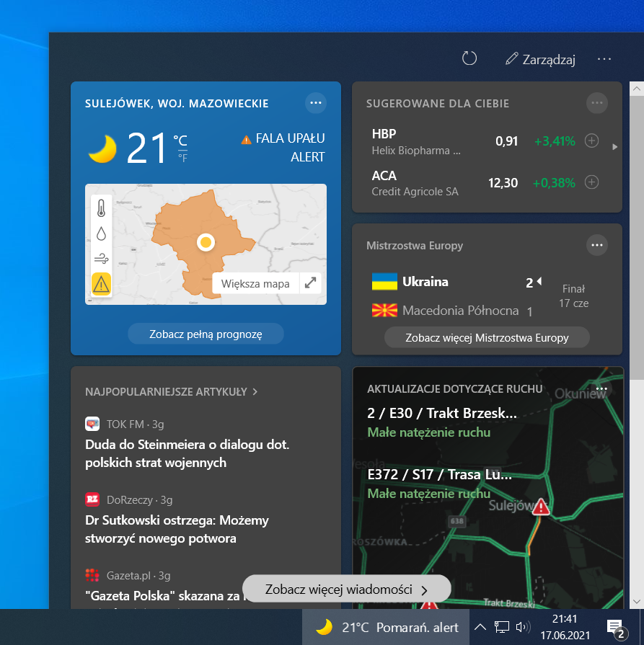The height and width of the screenshot is (645, 644).
Task: Expand Najpopularniejsze artykuły section chevron
Action: pos(255,392)
